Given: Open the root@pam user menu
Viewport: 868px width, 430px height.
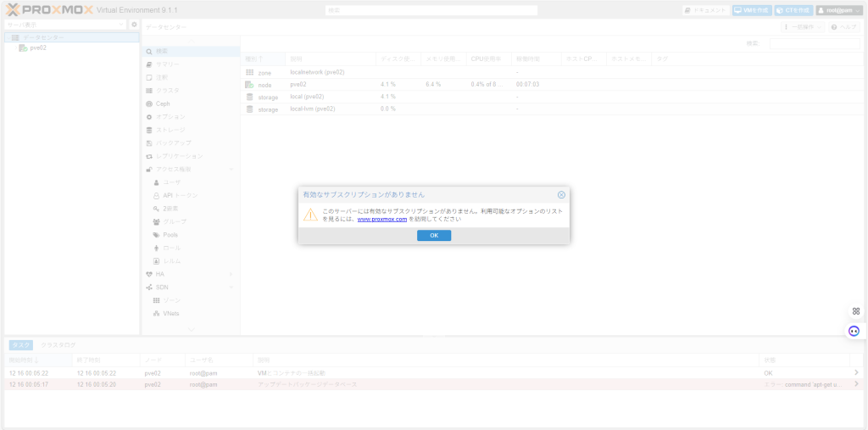Looking at the screenshot, I should (x=838, y=10).
